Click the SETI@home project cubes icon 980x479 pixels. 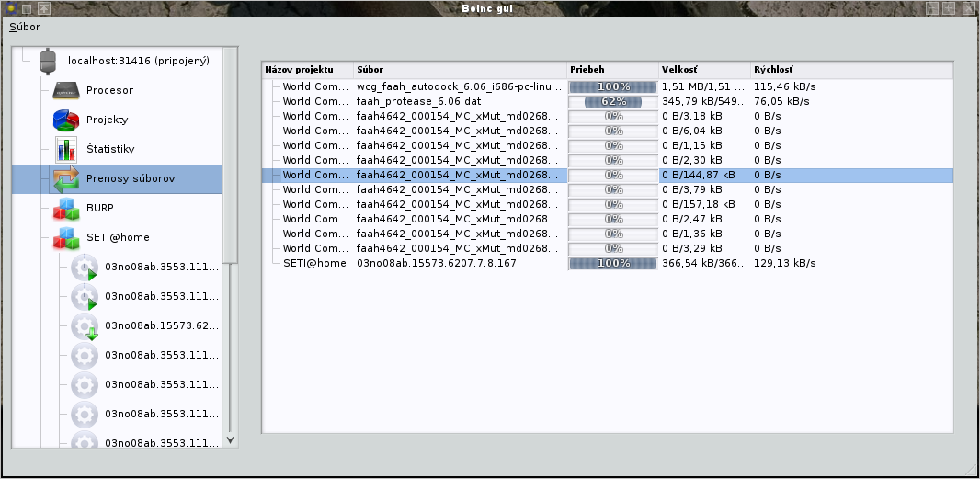click(x=66, y=237)
